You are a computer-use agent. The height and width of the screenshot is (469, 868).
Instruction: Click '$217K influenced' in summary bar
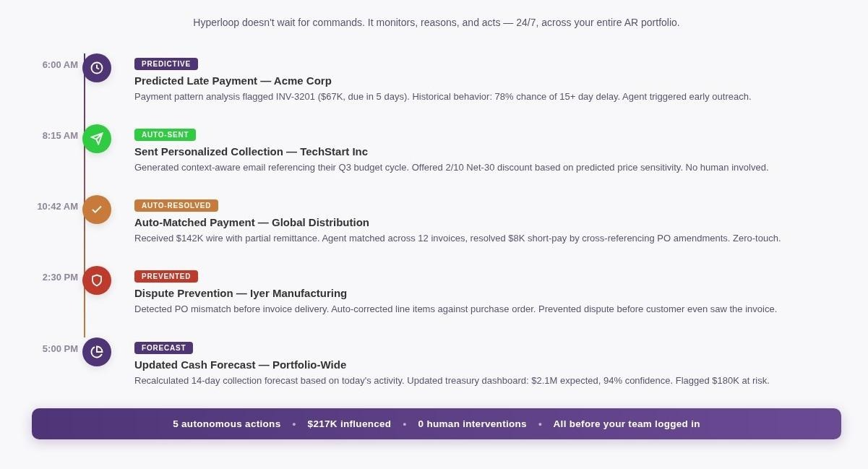[x=349, y=424]
